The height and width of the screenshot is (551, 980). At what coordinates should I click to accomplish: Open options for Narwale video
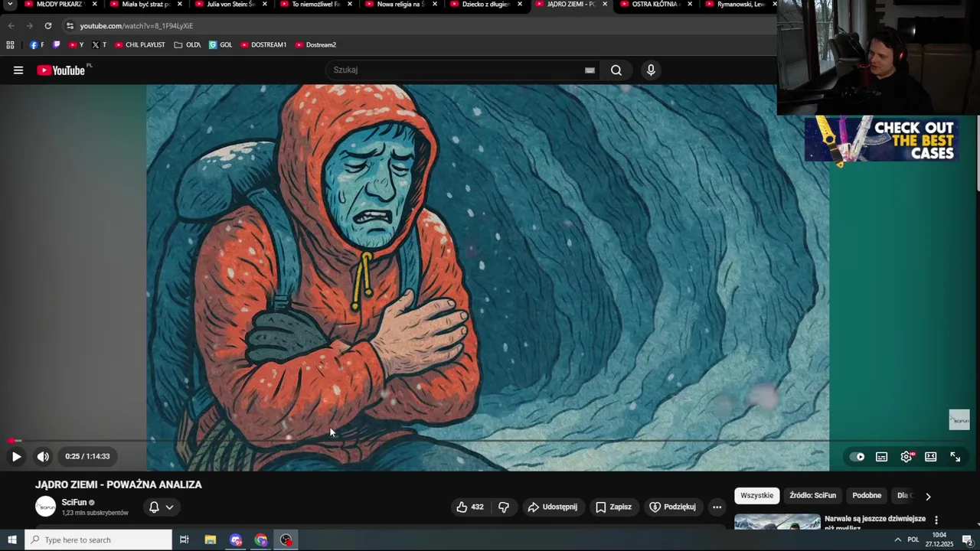point(936,520)
